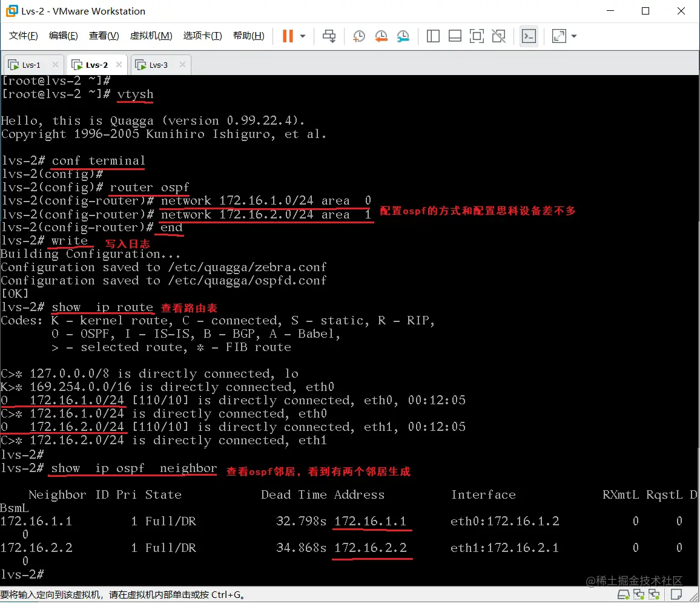The height and width of the screenshot is (604, 700).
Task: Click the pause virtual machine icon
Action: (288, 36)
